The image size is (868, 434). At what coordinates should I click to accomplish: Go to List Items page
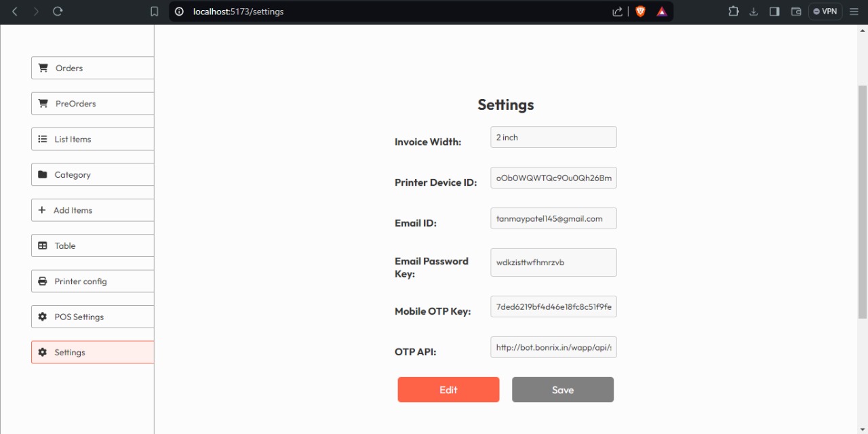(x=93, y=139)
